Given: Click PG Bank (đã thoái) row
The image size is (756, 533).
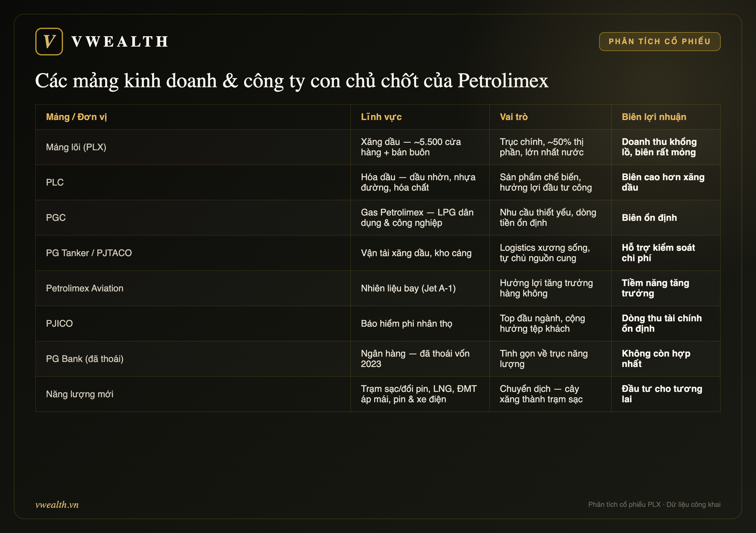Looking at the screenshot, I should coord(378,359).
